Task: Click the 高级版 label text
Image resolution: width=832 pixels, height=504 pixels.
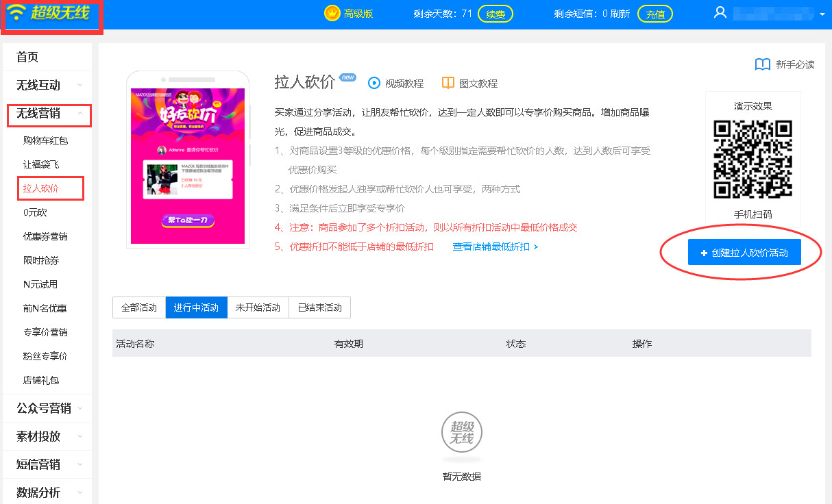Action: pos(359,14)
